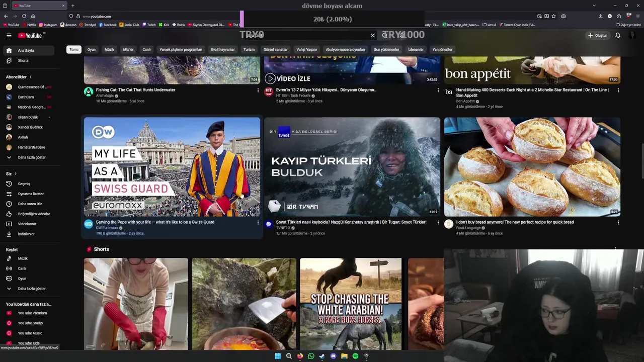The height and width of the screenshot is (362, 644).
Task: Open more options for Soyot Türkleri video
Action: 438,223
